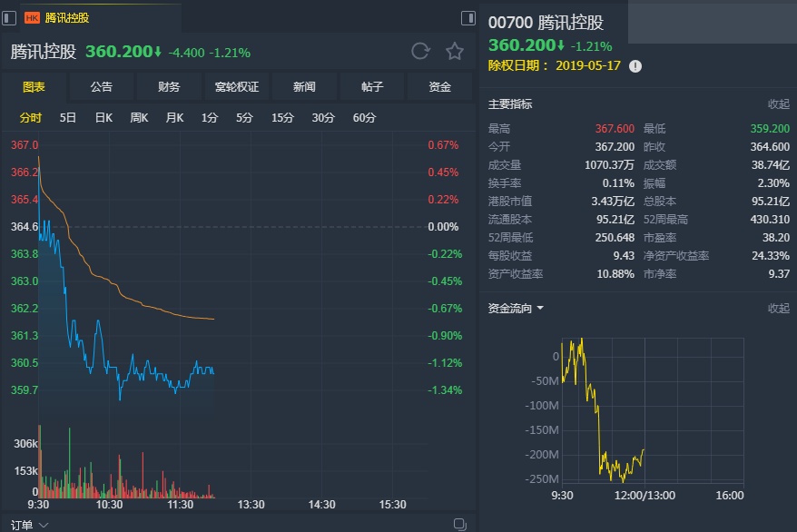Switch chart to 1分 interval
This screenshot has height=532, width=797.
pos(210,118)
